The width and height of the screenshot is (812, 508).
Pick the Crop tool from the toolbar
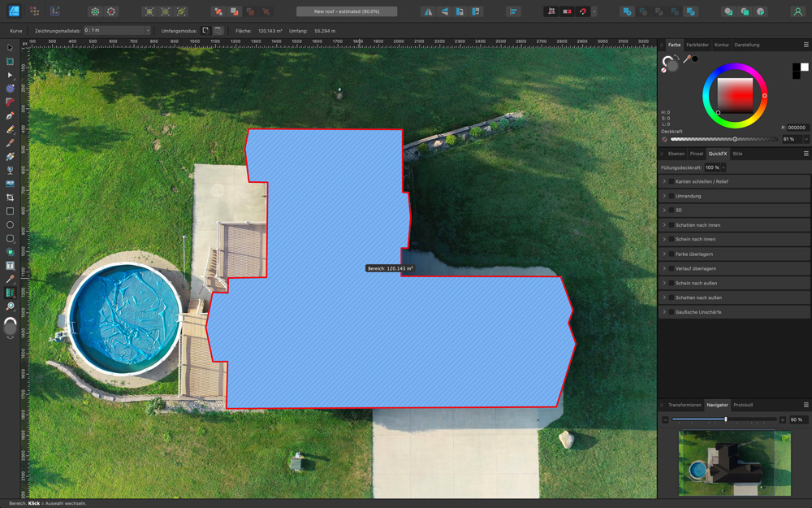(x=10, y=198)
